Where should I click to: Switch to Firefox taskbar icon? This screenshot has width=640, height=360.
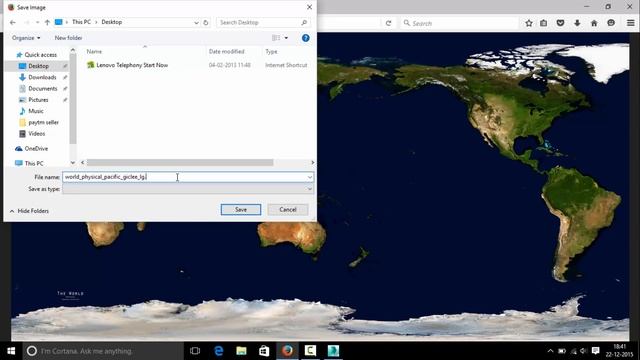point(287,351)
